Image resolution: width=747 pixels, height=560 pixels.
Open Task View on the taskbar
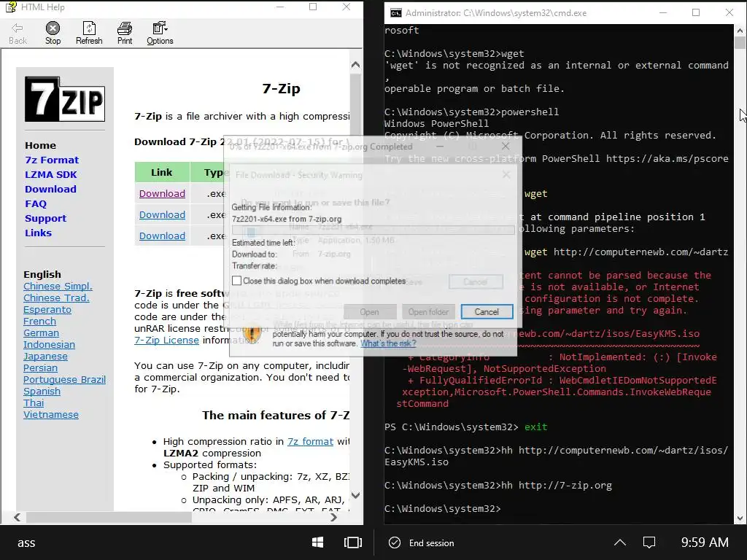[353, 542]
